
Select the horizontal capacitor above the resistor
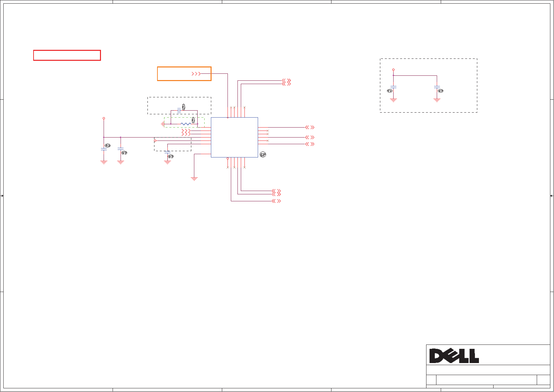pos(179,110)
